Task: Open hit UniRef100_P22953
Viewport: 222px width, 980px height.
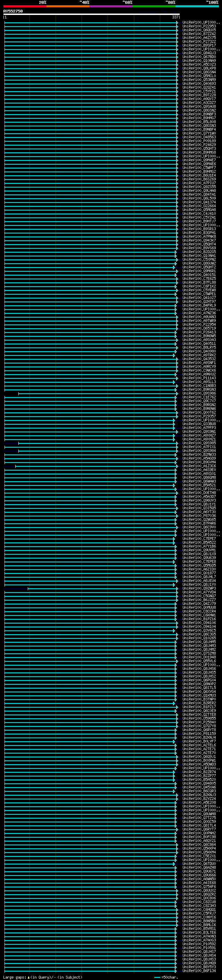Action: 199,26
